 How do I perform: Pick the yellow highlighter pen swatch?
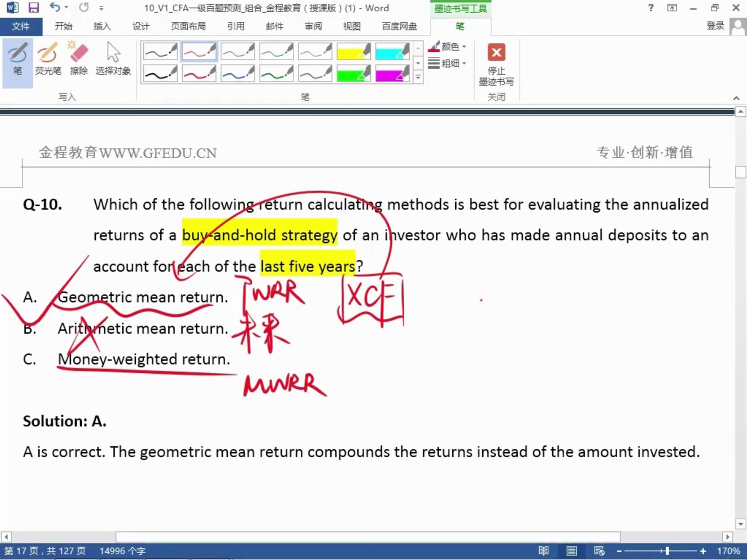coord(353,51)
